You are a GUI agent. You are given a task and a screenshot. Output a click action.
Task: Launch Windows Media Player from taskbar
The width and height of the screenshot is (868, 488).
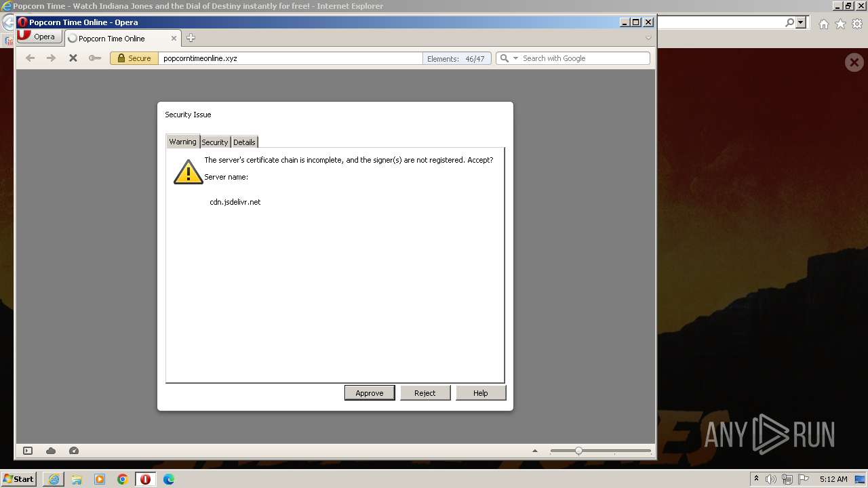pyautogui.click(x=100, y=479)
